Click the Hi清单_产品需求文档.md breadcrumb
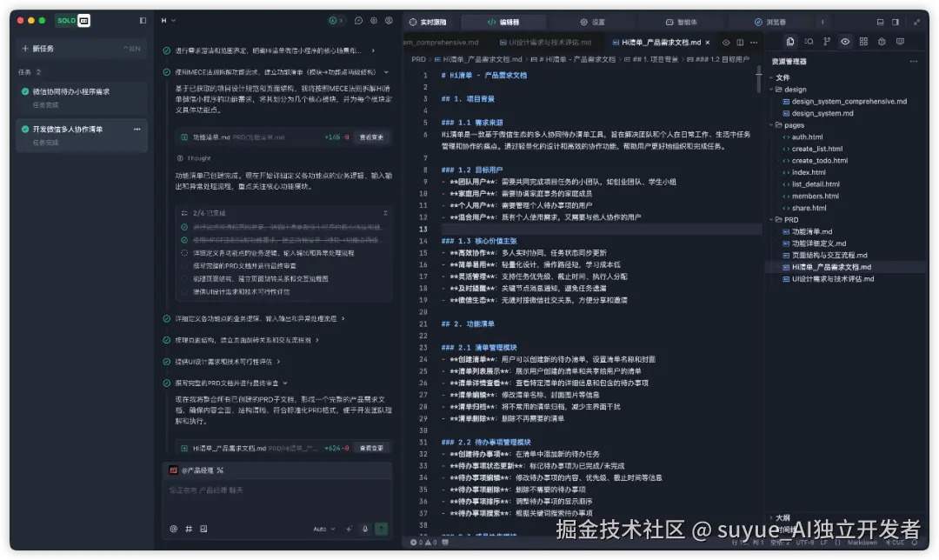939x560 pixels. [x=478, y=59]
